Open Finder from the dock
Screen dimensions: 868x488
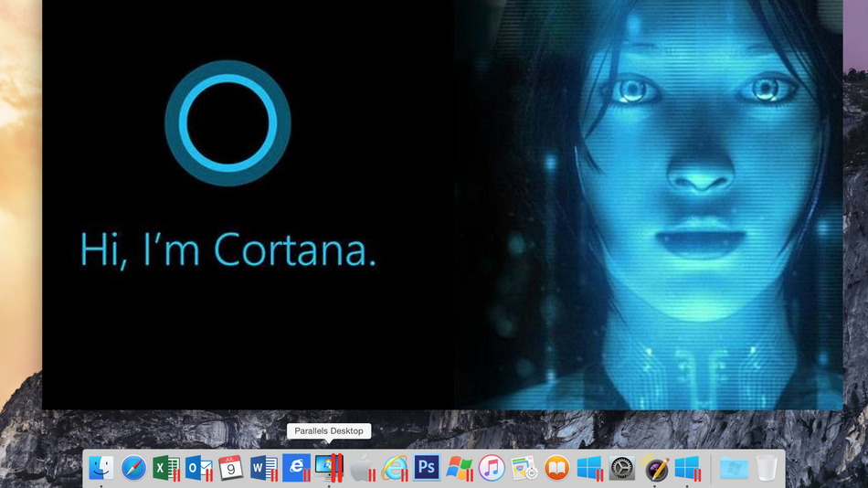(x=101, y=468)
